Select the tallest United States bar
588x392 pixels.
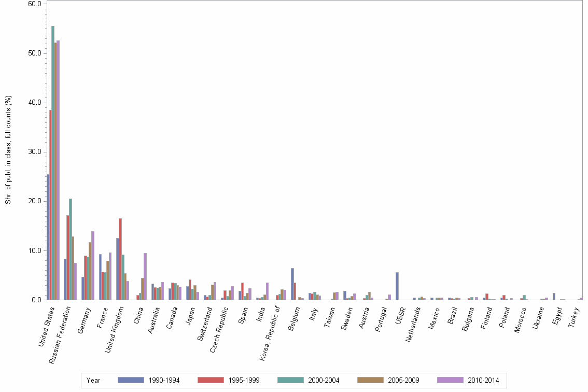[x=53, y=156]
